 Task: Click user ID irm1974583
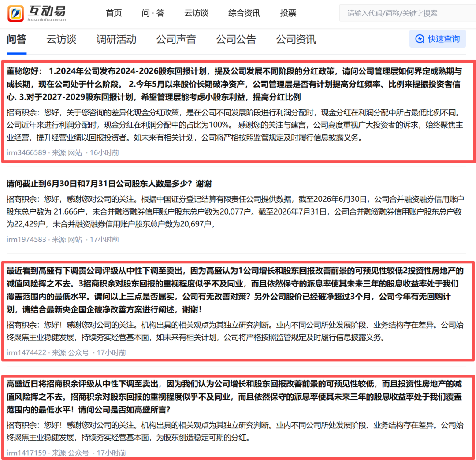(x=26, y=239)
